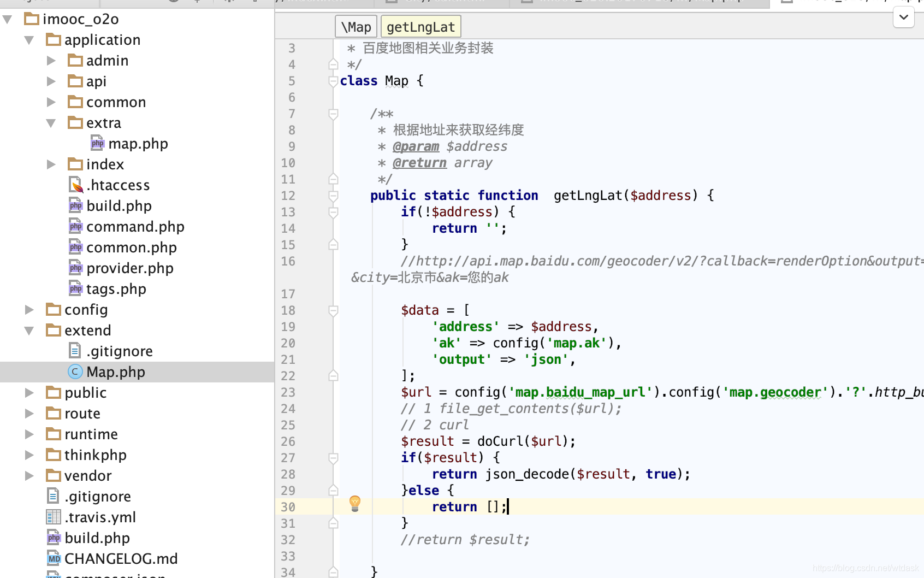Click line number 26 in the gutter

coord(288,441)
